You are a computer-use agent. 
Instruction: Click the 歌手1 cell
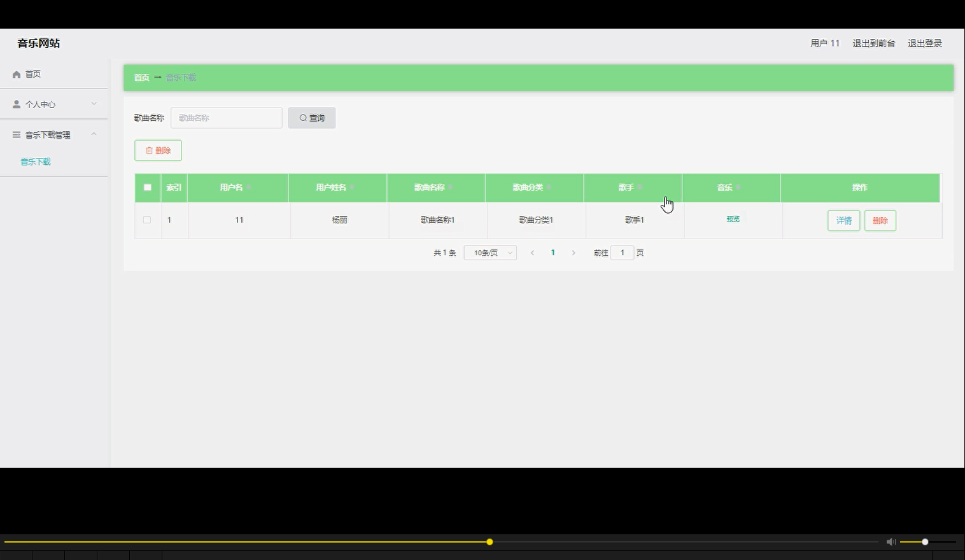(x=635, y=220)
